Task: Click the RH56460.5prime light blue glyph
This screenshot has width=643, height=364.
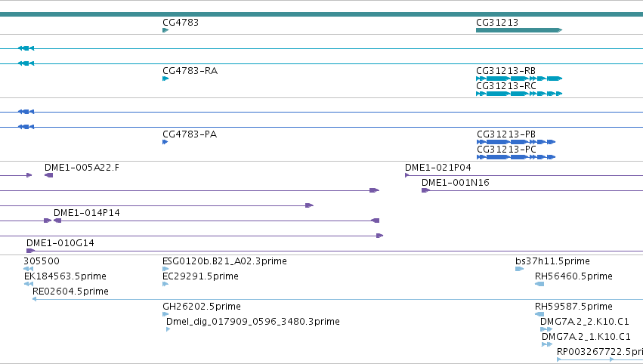Action: (x=539, y=284)
